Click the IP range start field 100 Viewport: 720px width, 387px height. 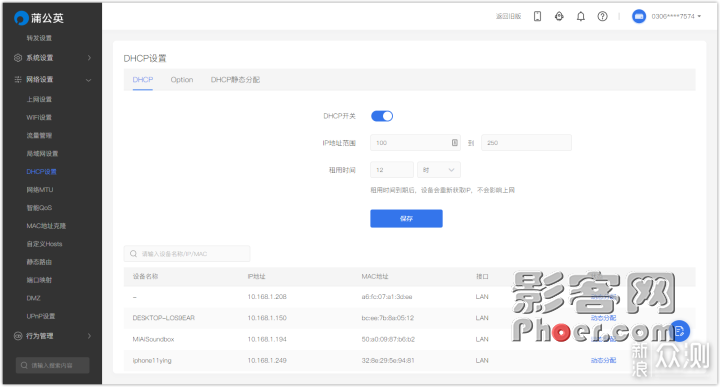pos(415,143)
